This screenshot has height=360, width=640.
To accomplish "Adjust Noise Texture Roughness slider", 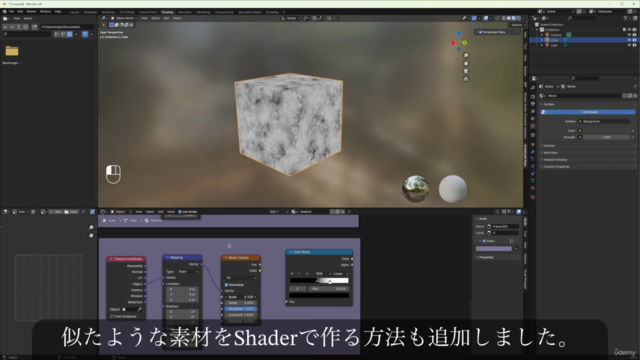I will (240, 309).
